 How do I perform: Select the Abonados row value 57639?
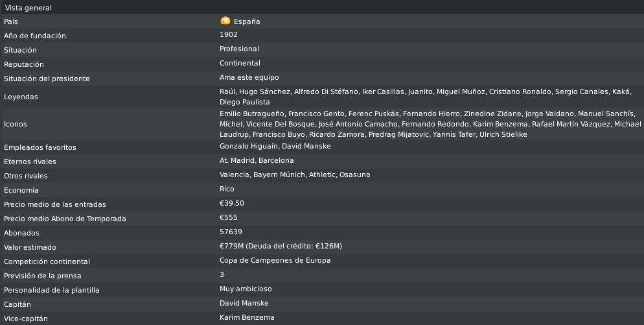tap(231, 232)
